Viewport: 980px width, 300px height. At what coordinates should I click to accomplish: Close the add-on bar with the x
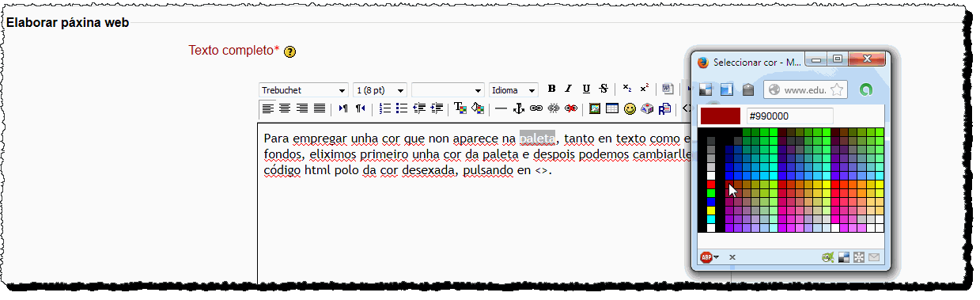pyautogui.click(x=732, y=257)
